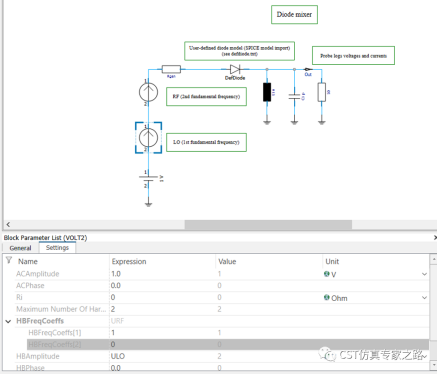The height and width of the screenshot is (375, 437).
Task: Click the Unit column header
Action: (x=332, y=261)
